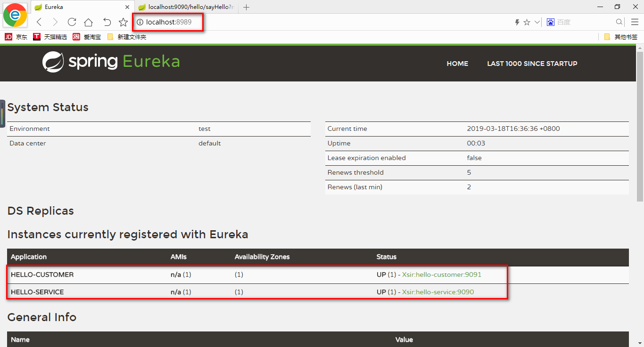
Task: Click the forward navigation arrow
Action: pyautogui.click(x=55, y=22)
